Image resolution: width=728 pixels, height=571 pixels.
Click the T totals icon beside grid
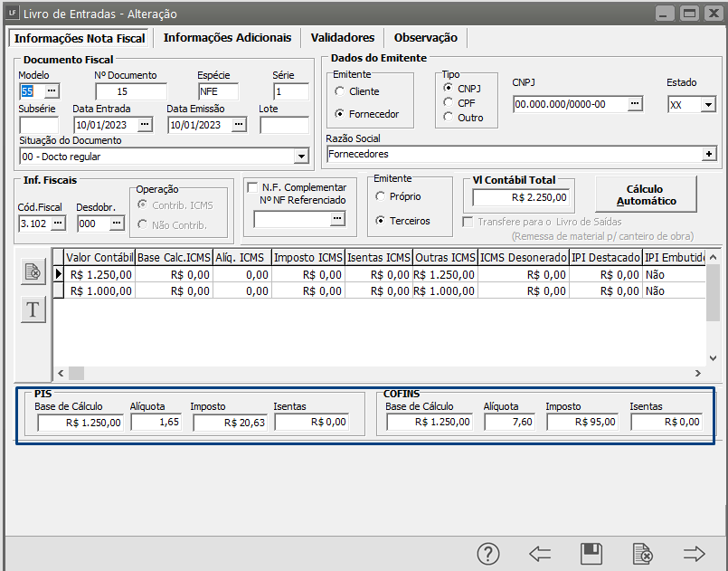click(x=33, y=309)
